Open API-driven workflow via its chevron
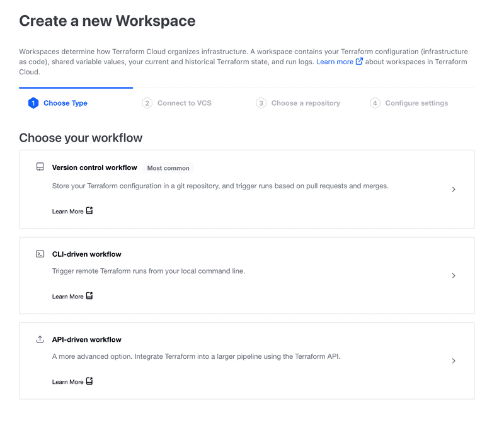 pyautogui.click(x=454, y=361)
